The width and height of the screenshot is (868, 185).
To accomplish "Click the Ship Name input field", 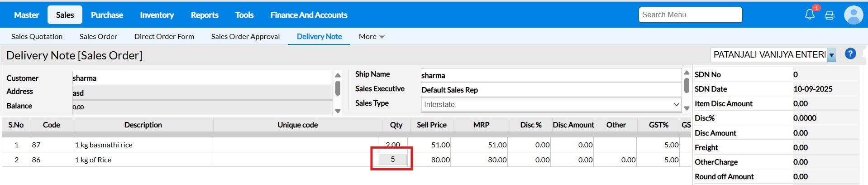I will (551, 75).
